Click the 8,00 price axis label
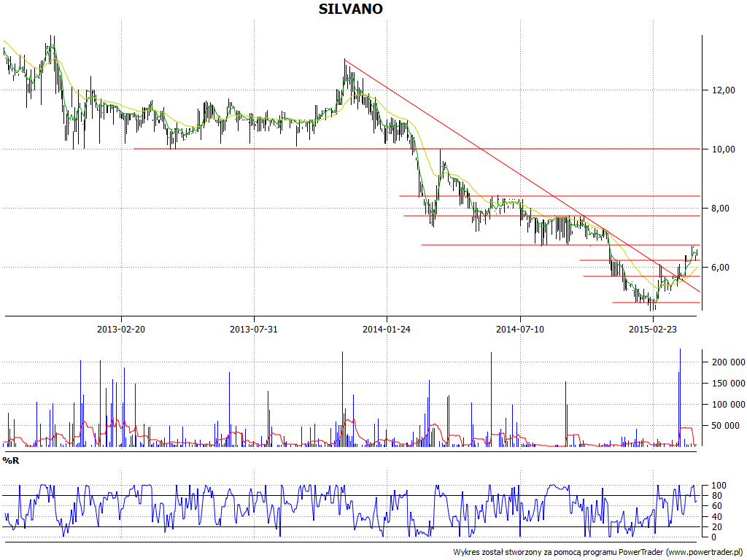Screen dimensions: 747x560 (721, 208)
